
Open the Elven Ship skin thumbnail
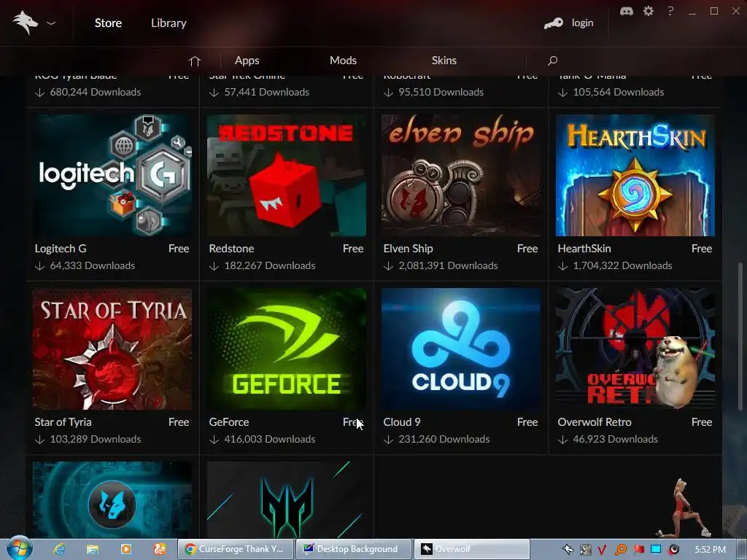click(x=461, y=175)
